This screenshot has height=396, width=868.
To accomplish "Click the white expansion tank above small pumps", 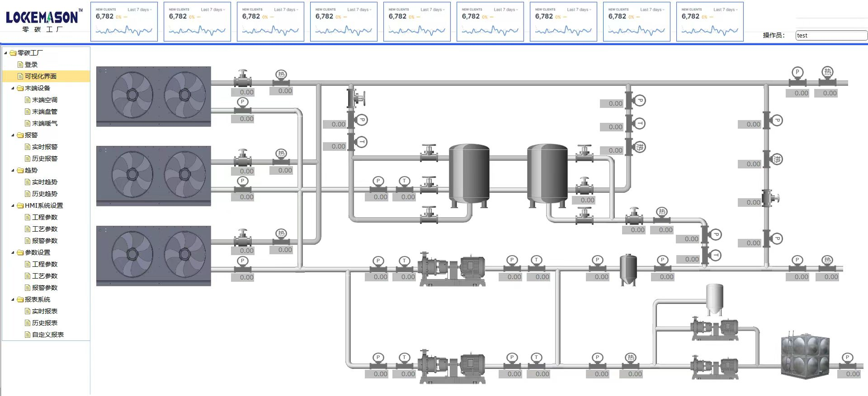I will (714, 299).
